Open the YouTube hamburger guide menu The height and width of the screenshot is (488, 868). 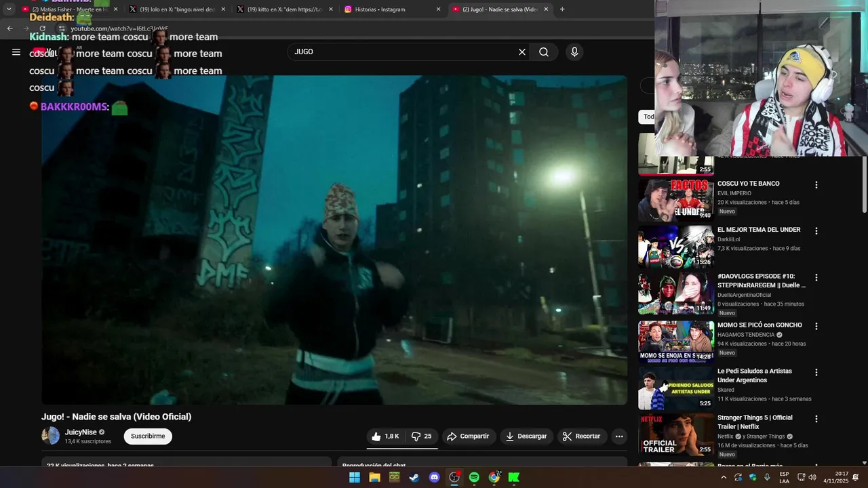tap(16, 52)
